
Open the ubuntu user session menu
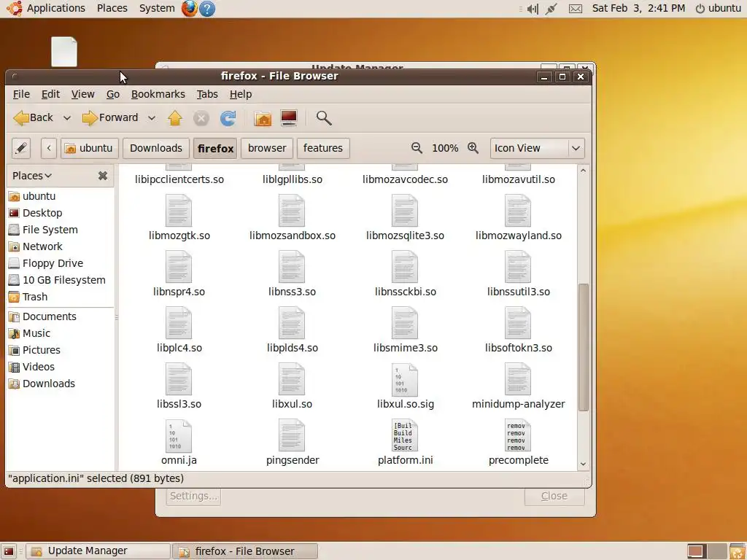(x=719, y=8)
